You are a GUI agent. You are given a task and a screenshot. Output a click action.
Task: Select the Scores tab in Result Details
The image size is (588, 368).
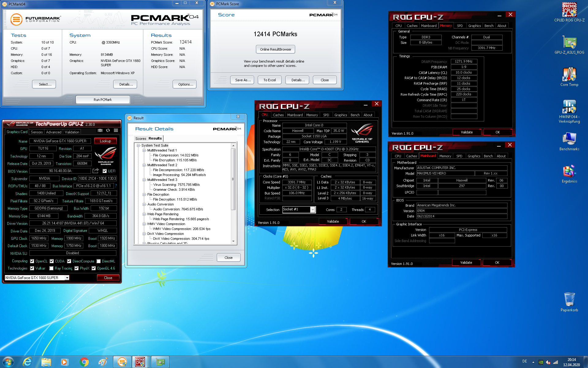(141, 139)
